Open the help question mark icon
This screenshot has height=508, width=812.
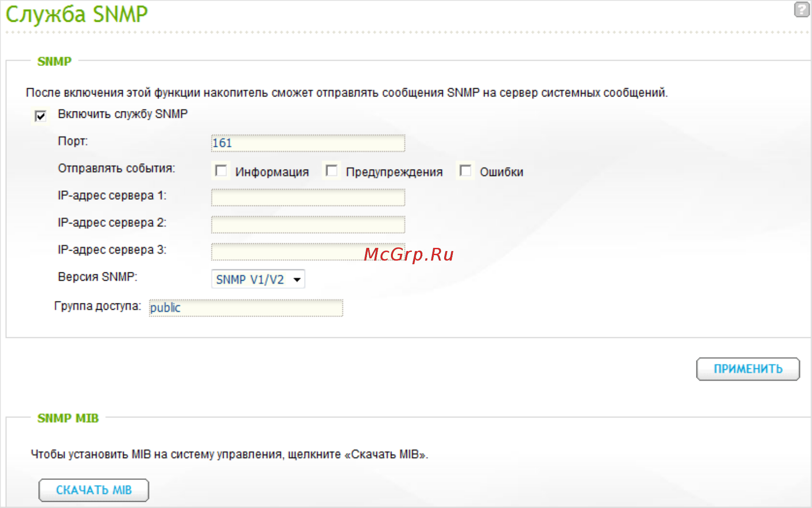pos(802,10)
